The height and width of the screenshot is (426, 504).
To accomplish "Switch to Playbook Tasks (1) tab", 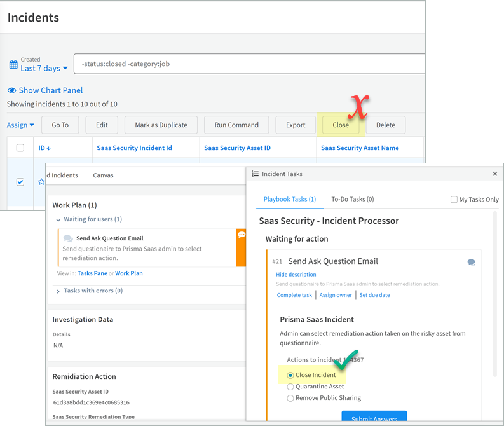I will tap(290, 200).
